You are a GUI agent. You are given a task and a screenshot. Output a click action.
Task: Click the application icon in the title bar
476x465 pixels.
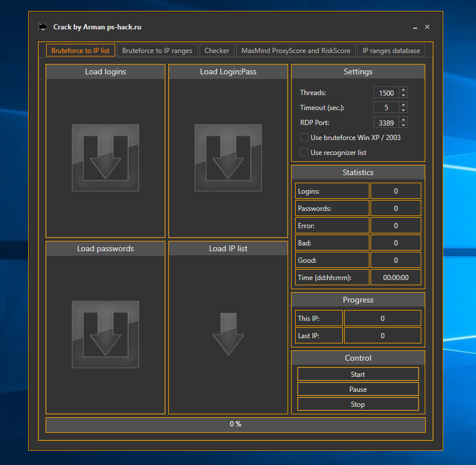43,26
